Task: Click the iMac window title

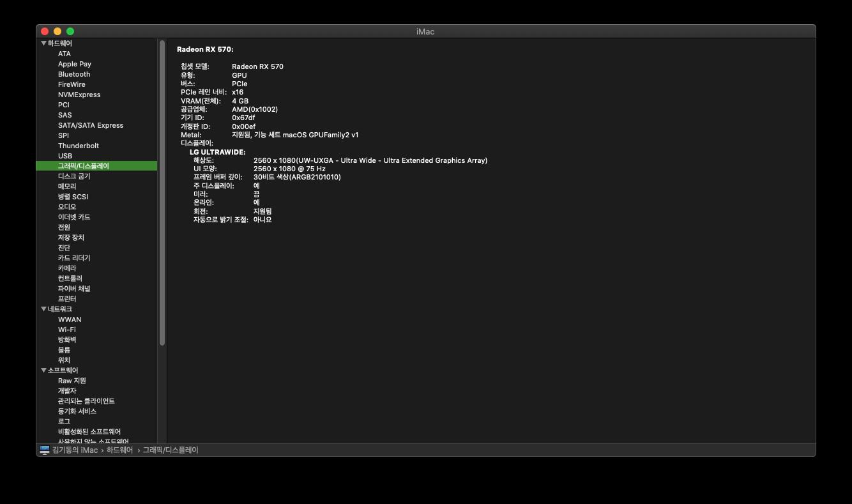Action: (x=425, y=31)
